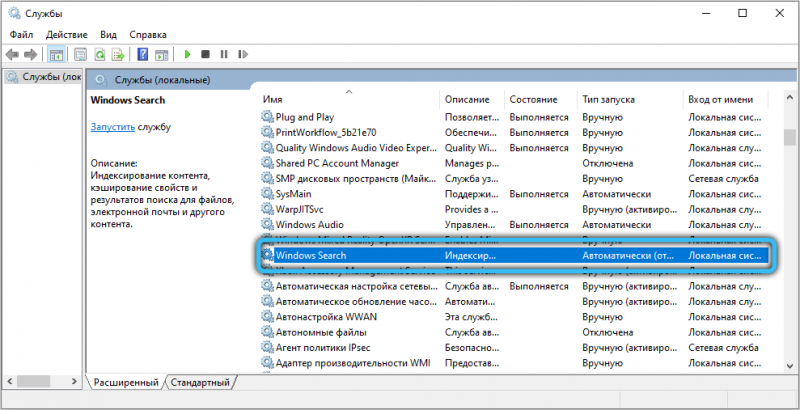Screen dimensions: 800x410
Task: Toggle the console tree show/hide icon
Action: pyautogui.click(x=56, y=54)
